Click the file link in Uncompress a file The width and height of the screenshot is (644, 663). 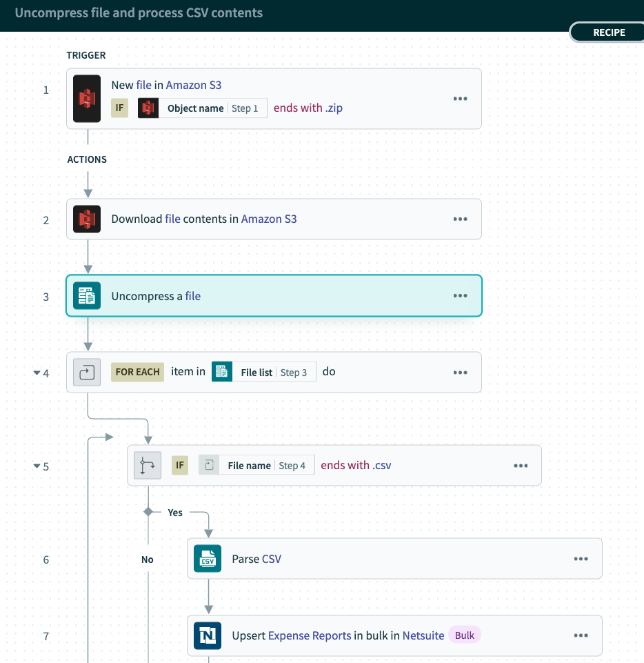click(x=192, y=296)
